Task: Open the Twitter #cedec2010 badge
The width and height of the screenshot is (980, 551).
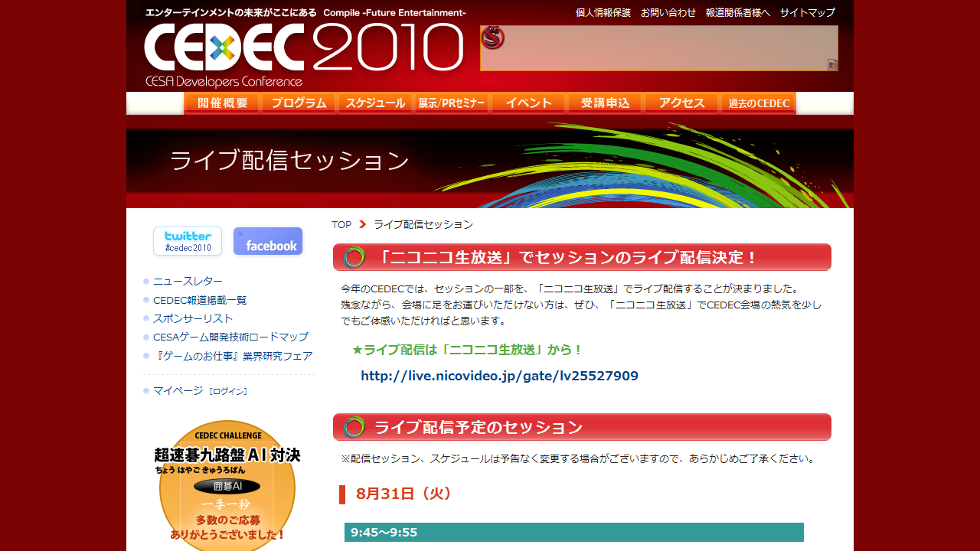Action: 188,241
